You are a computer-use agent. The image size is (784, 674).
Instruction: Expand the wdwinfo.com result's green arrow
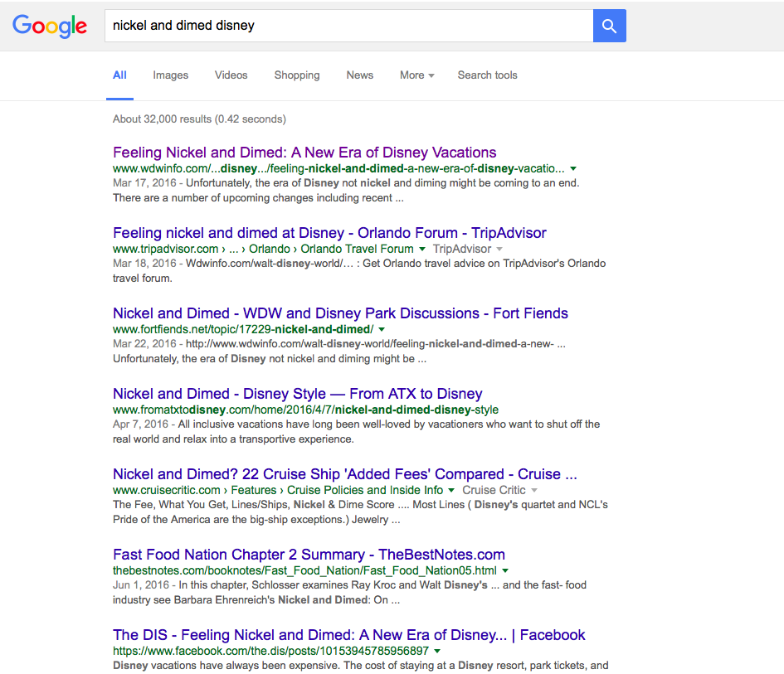(x=573, y=169)
